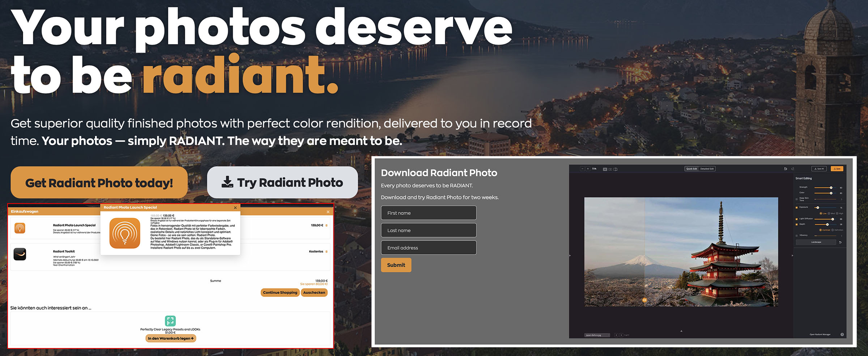The image size is (868, 356).
Task: Toggle the Exposure checkbox
Action: [x=797, y=208]
